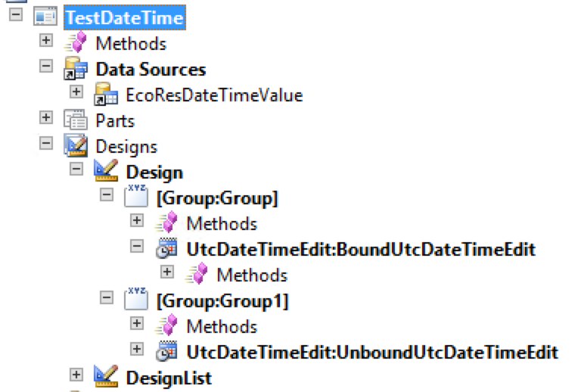Expand the UnboundUtcDateTimeEdit control node
Screen dimensions: 581x392
click(x=137, y=349)
